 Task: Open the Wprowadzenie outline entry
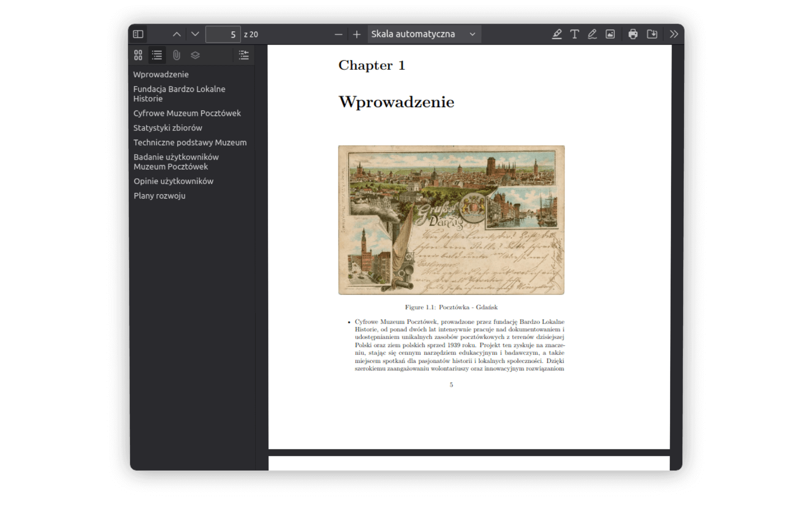pyautogui.click(x=161, y=75)
